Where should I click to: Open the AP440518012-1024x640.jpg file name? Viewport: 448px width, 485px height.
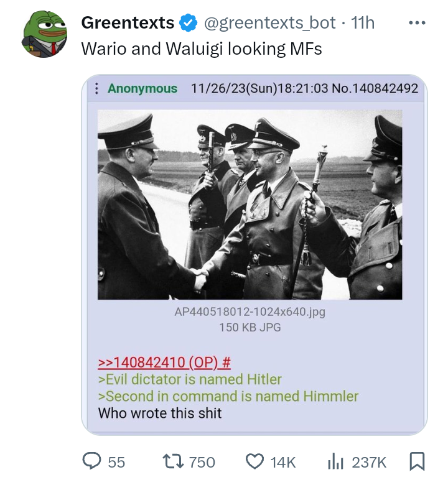[250, 312]
